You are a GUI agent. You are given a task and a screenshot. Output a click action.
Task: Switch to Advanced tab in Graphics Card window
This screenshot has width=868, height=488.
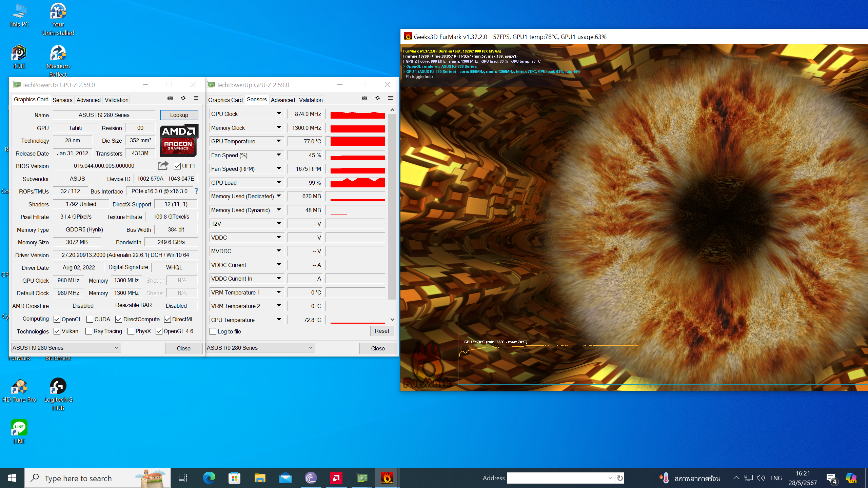point(88,100)
